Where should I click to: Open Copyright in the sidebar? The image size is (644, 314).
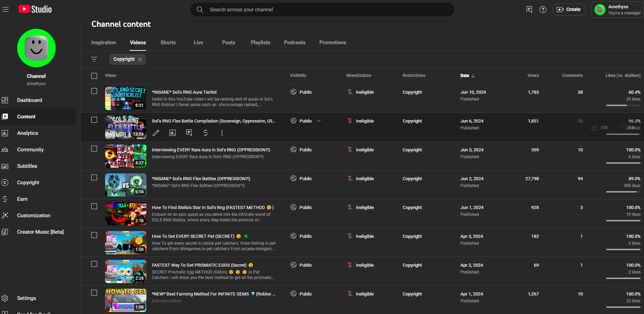coord(38,183)
